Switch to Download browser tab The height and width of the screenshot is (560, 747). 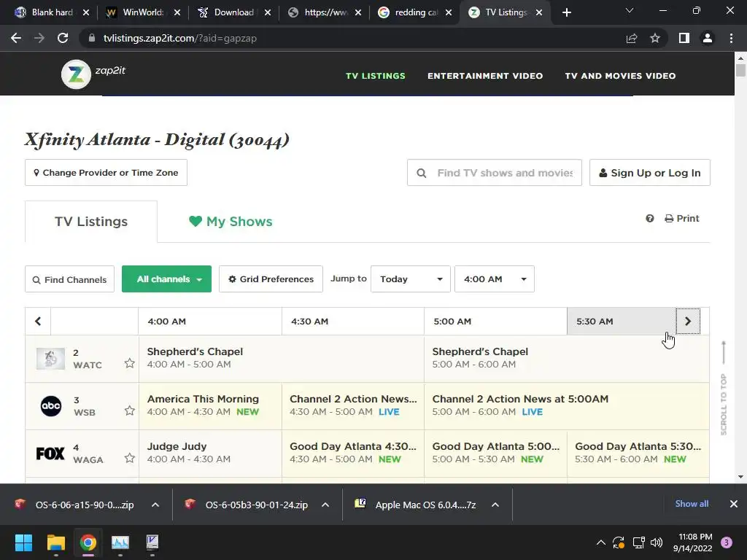[x=233, y=12]
